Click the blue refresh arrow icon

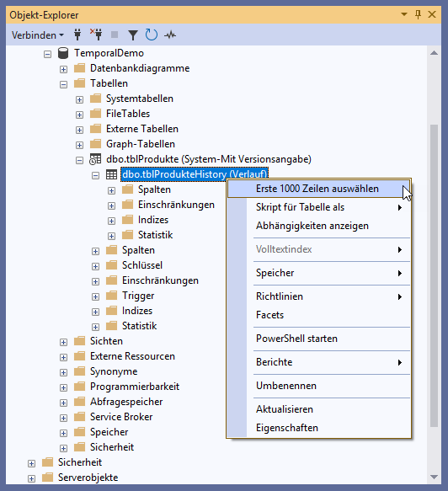[x=152, y=35]
